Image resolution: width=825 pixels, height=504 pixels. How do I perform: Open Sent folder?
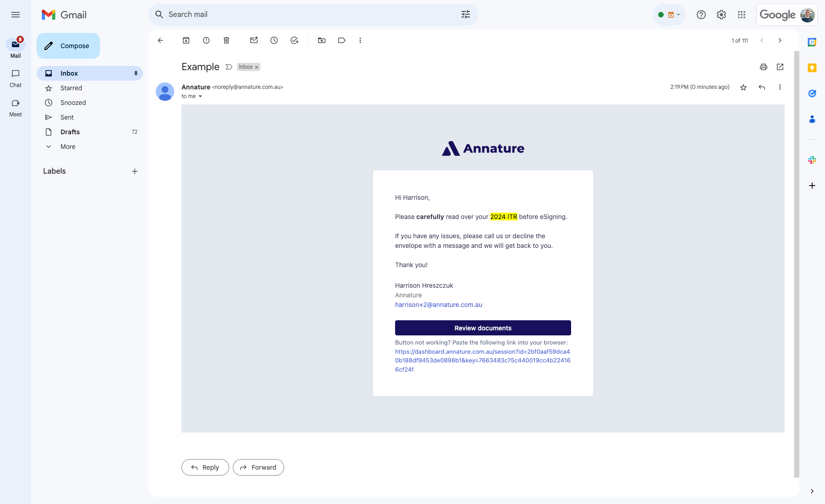pyautogui.click(x=90, y=117)
